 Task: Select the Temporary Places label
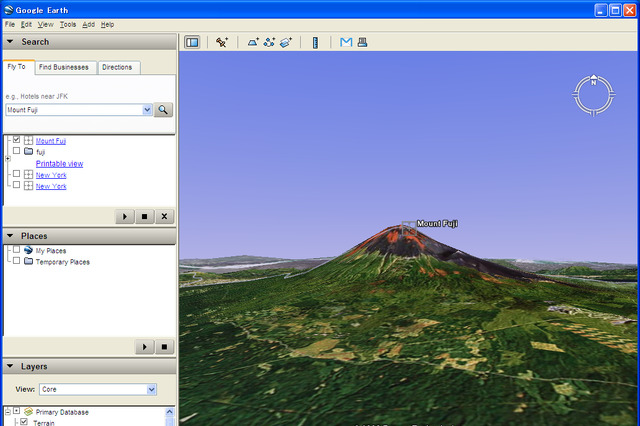tap(62, 262)
